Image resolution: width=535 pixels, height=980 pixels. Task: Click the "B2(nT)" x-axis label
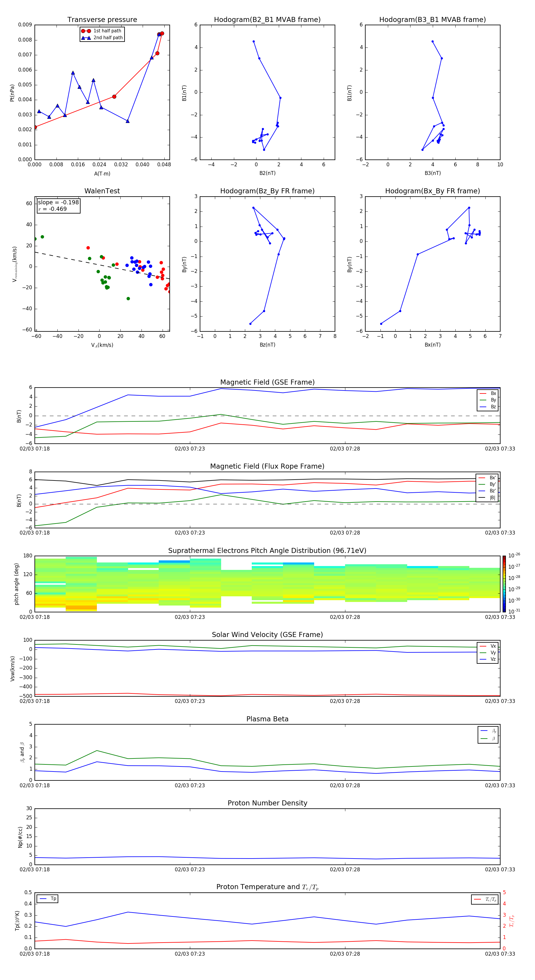267,173
